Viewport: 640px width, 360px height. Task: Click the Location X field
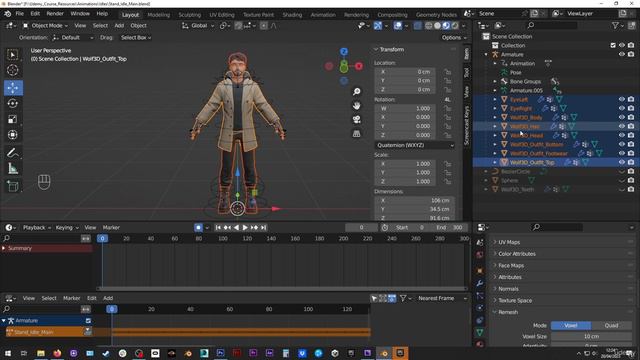click(x=406, y=72)
